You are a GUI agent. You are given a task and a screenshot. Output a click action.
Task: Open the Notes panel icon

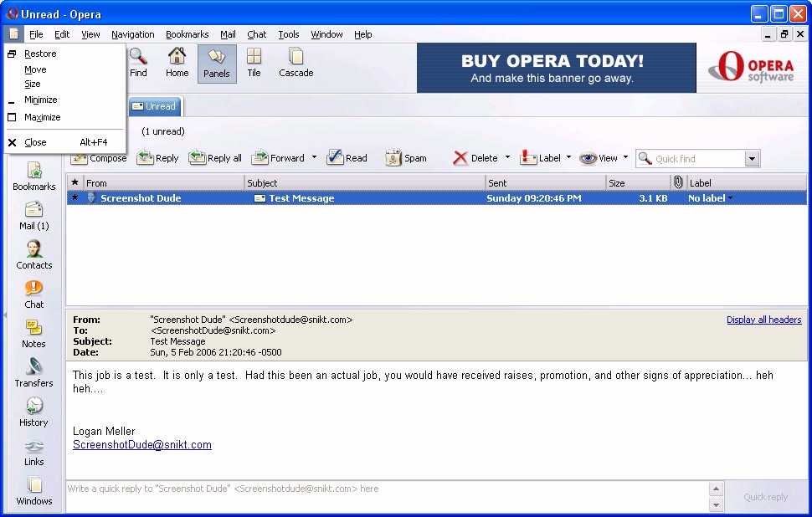click(34, 333)
